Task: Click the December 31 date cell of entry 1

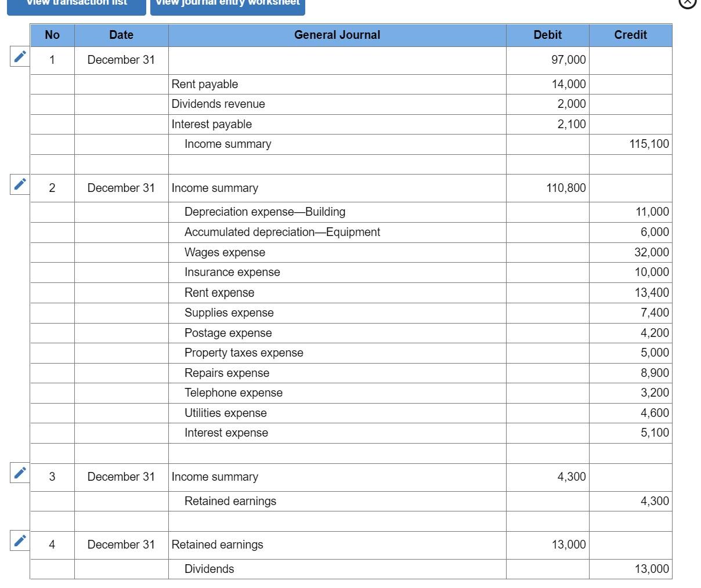Action: 121,60
